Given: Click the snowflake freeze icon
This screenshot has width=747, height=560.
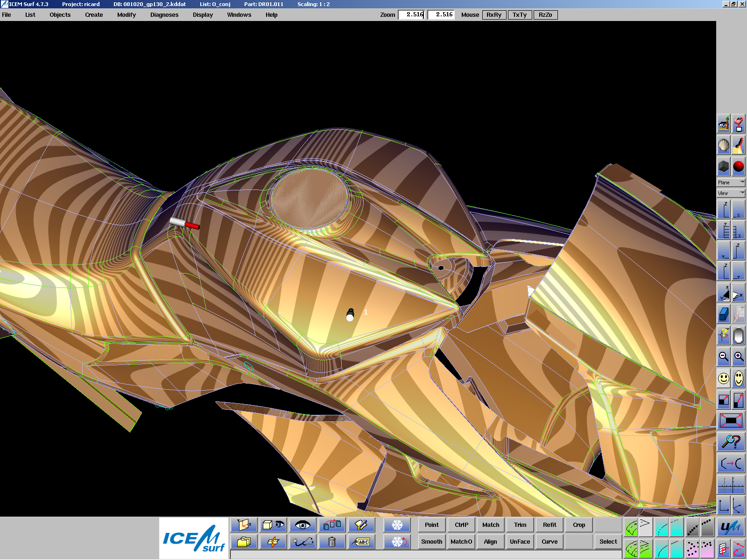Looking at the screenshot, I should (x=397, y=525).
